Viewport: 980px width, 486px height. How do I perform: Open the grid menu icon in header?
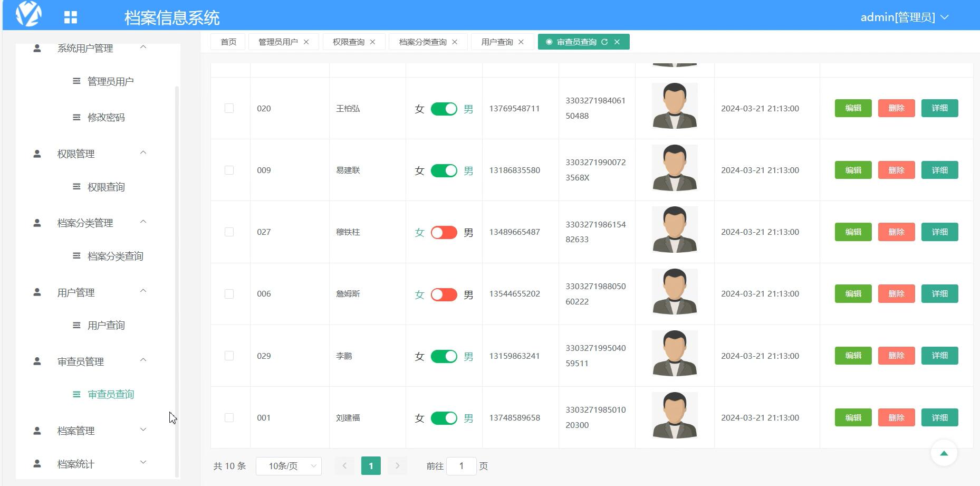[71, 17]
